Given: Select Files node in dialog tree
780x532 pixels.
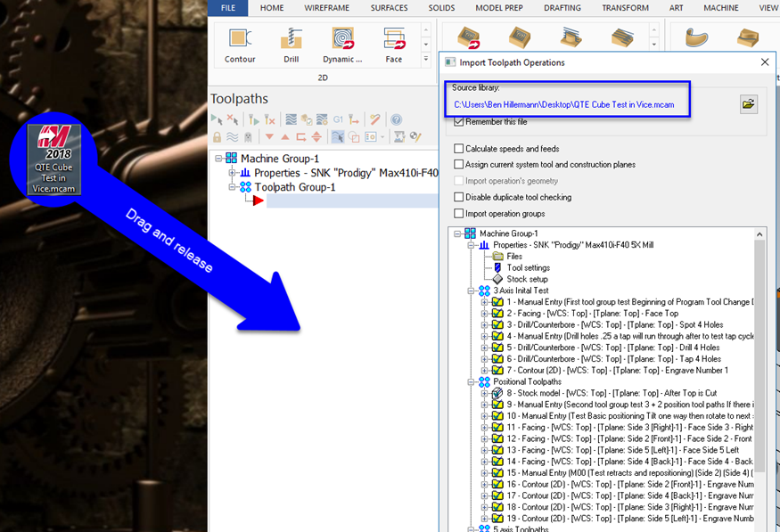Looking at the screenshot, I should click(514, 257).
